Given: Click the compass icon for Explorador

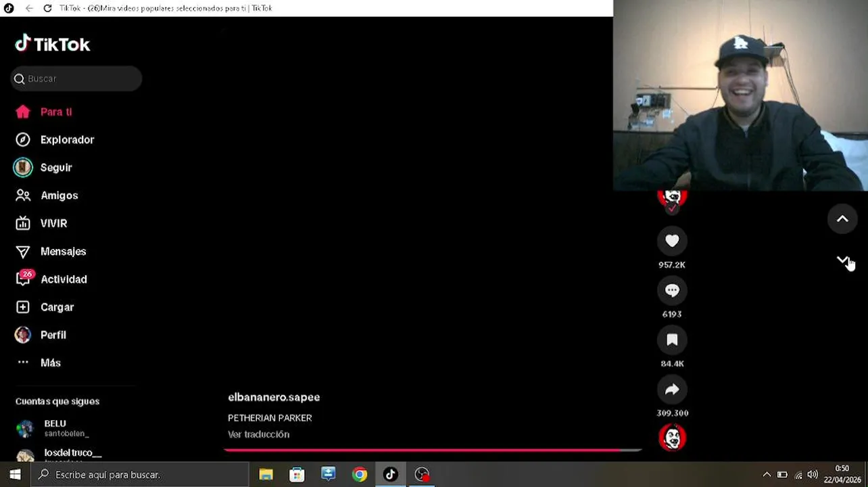Looking at the screenshot, I should 23,139.
